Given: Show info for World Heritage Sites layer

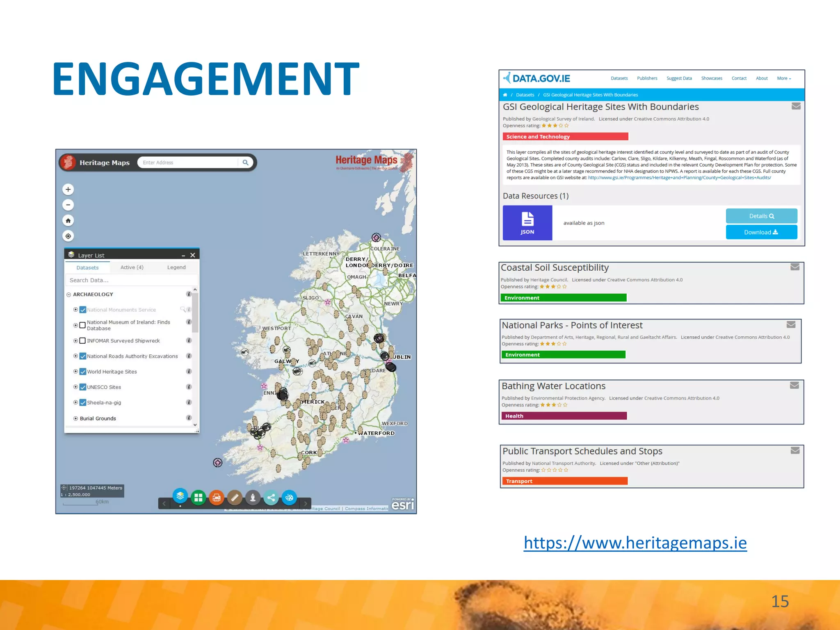Looking at the screenshot, I should tap(189, 371).
